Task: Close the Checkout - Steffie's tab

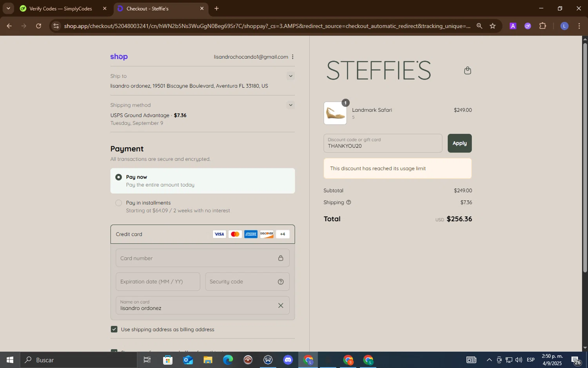Action: tap(201, 8)
